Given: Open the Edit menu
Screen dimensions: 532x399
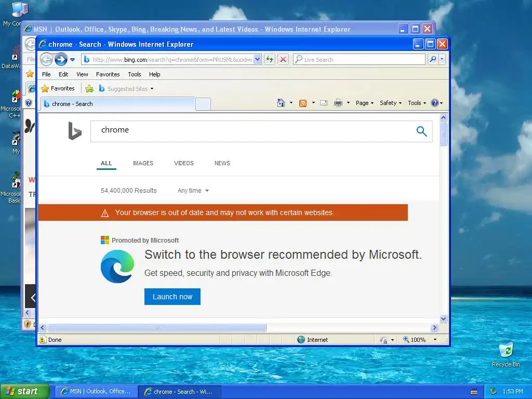Looking at the screenshot, I should (63, 74).
